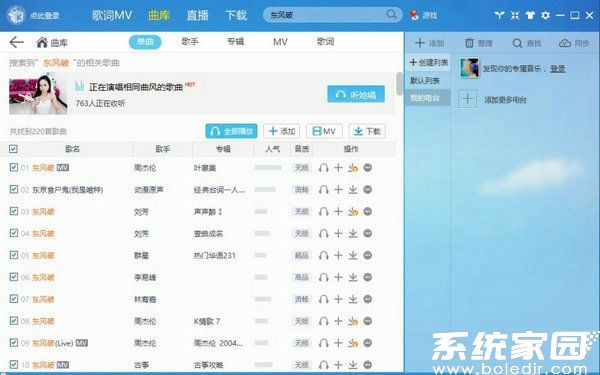Screen dimensions: 600x375
Task: Open the skin shirt icon in title bar
Action: click(x=530, y=15)
